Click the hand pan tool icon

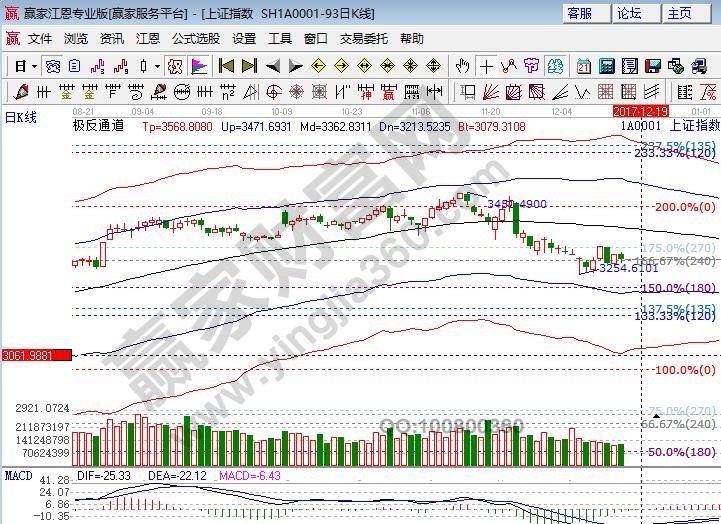[462, 66]
